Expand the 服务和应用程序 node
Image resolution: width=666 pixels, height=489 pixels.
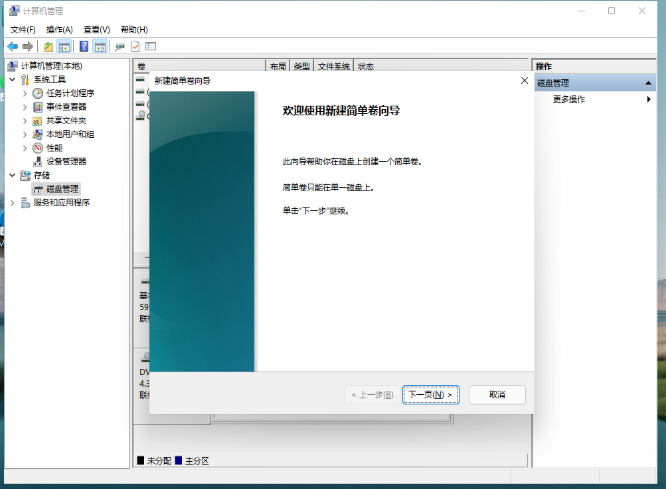[x=11, y=202]
